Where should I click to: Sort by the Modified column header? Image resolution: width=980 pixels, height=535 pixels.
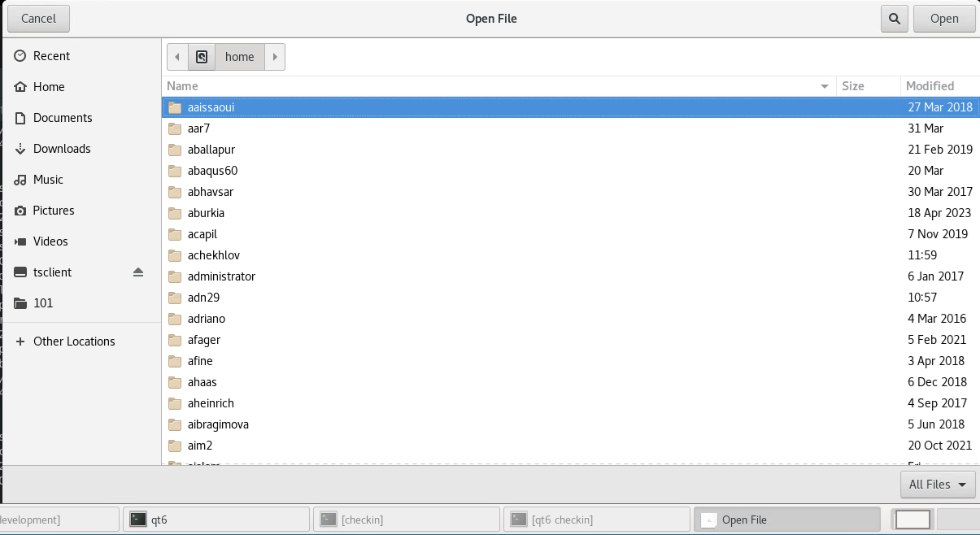940,85
